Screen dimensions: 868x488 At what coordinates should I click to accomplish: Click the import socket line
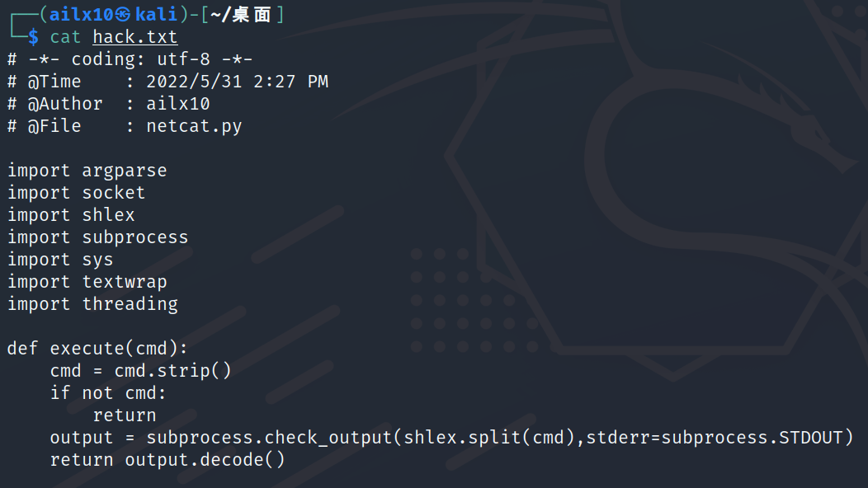[x=76, y=193]
